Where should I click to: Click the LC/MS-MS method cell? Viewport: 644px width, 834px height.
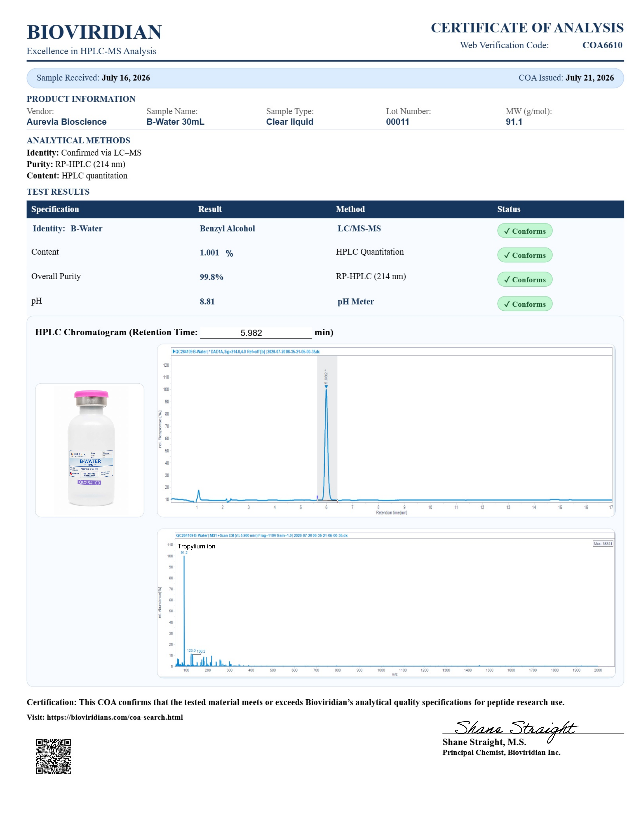click(359, 229)
